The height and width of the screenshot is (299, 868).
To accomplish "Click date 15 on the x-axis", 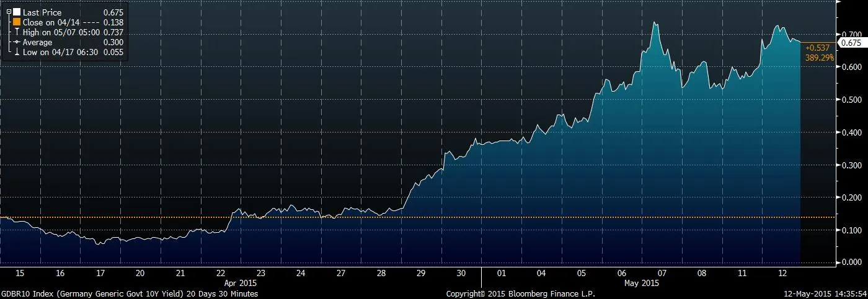I will 20,273.
